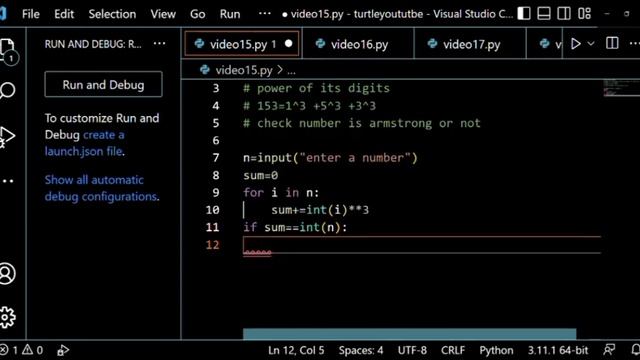Viewport: 640px width, 360px height.
Task: Select interpreter 3.11.1 64-bit
Action: click(558, 350)
